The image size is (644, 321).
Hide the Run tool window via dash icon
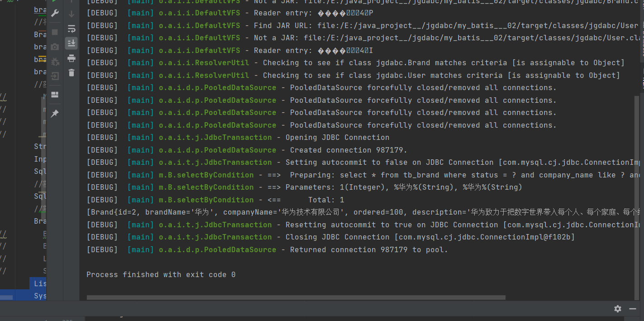coord(633,309)
